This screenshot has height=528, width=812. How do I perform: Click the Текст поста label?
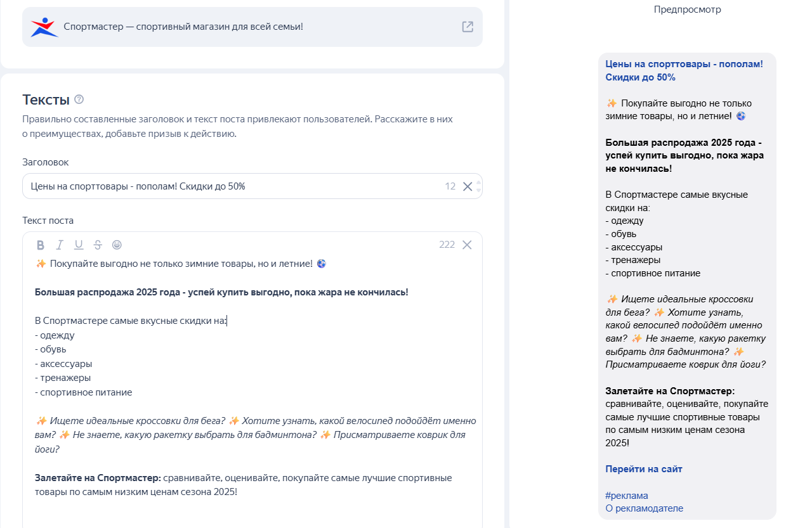[48, 221]
